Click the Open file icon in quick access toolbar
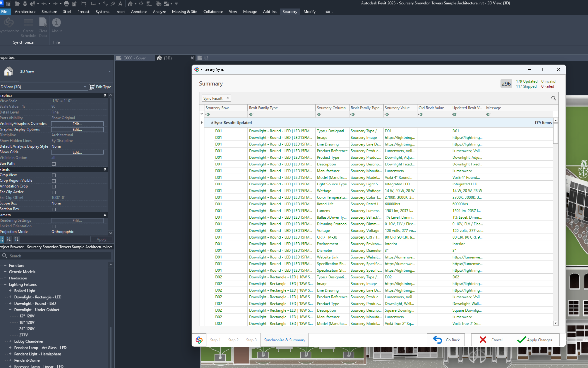This screenshot has width=588, height=368. (17, 4)
